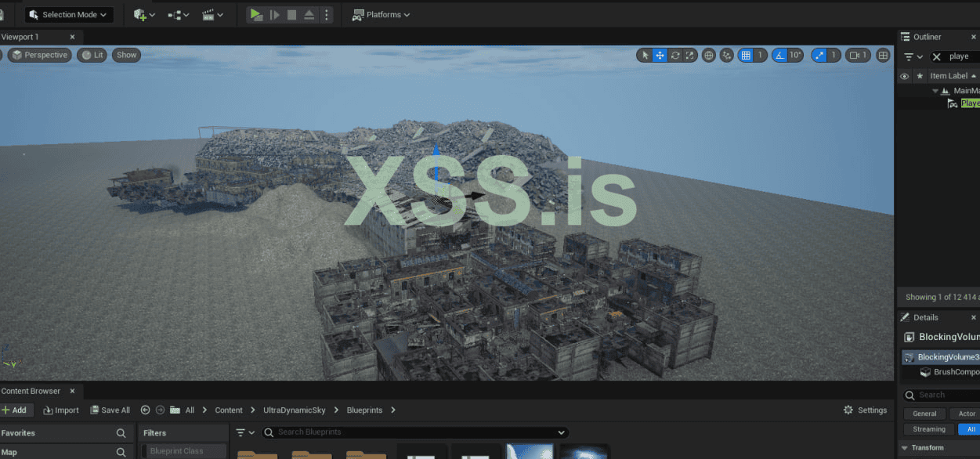Open the Perspective view mode menu
The height and width of the screenshot is (459, 980).
click(40, 55)
